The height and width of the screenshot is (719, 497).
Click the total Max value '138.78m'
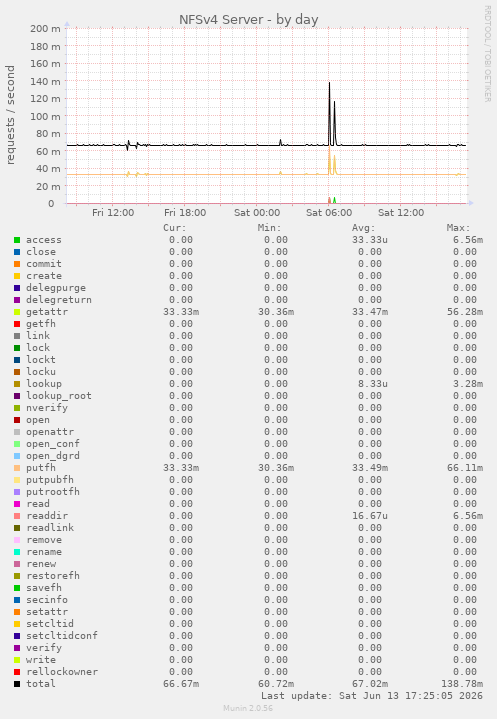click(462, 684)
